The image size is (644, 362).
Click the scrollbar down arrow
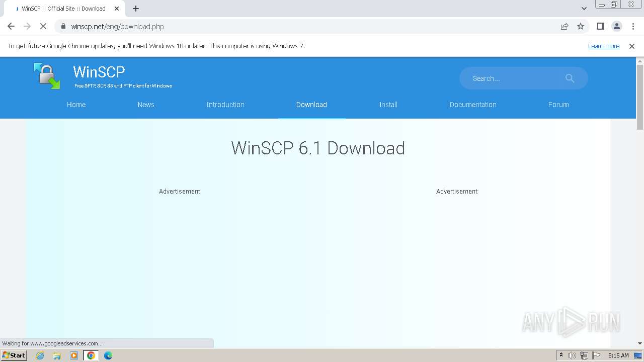pyautogui.click(x=640, y=343)
